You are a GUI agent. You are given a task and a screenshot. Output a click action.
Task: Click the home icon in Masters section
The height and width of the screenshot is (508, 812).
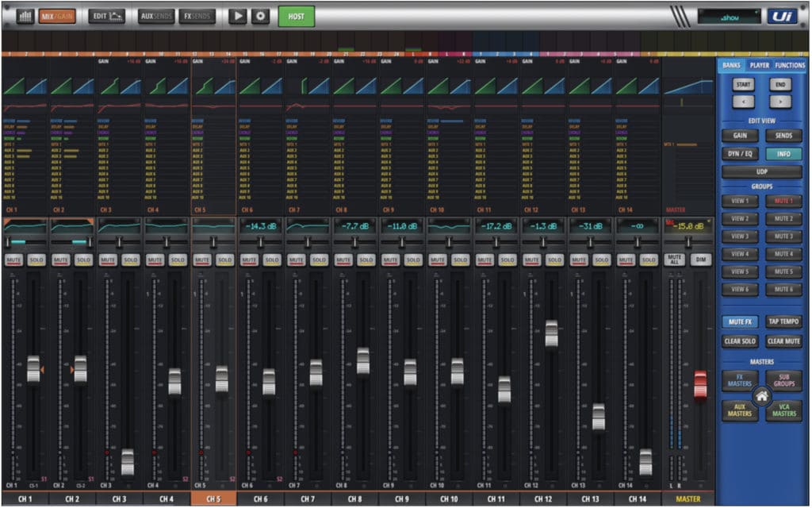point(762,396)
